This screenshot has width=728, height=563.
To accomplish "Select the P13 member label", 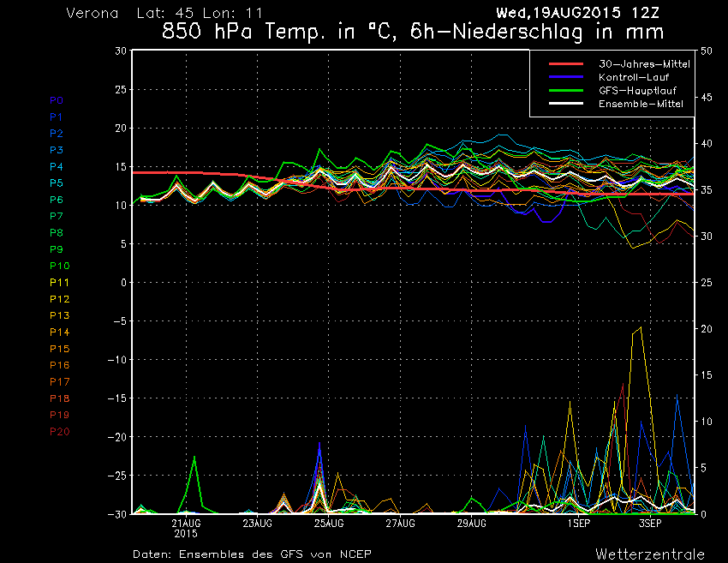I will click(x=60, y=315).
